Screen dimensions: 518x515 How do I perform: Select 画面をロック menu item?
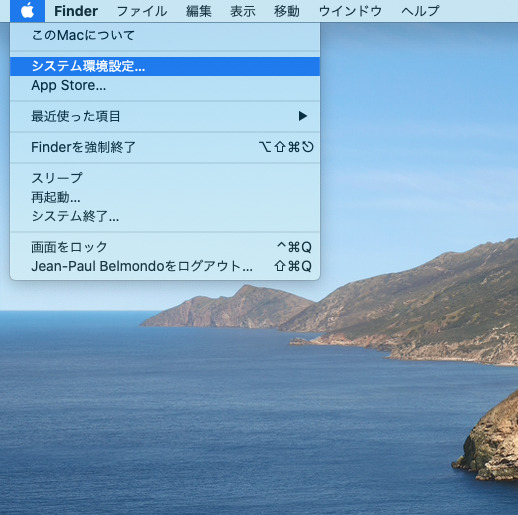[x=165, y=247]
